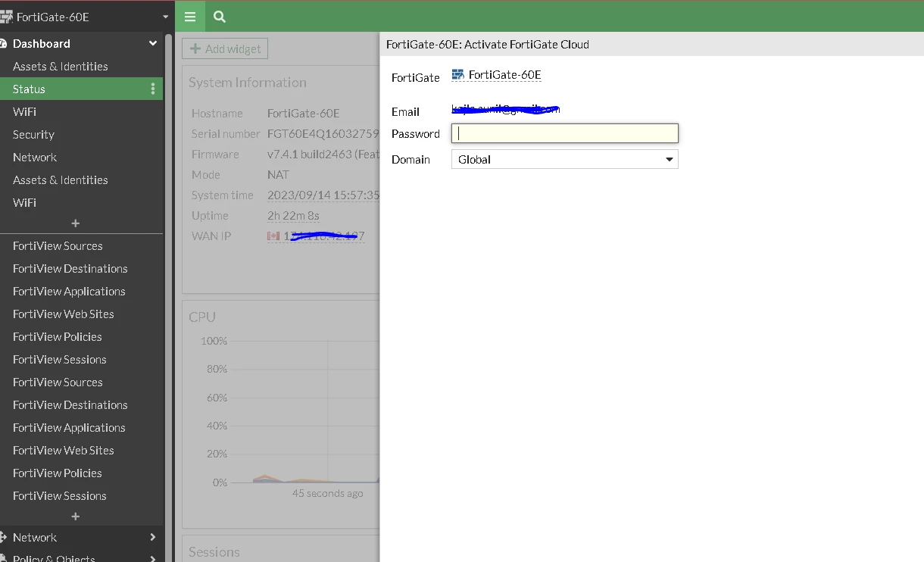
Task: Click the Network section icon in sidebar
Action: 3,537
